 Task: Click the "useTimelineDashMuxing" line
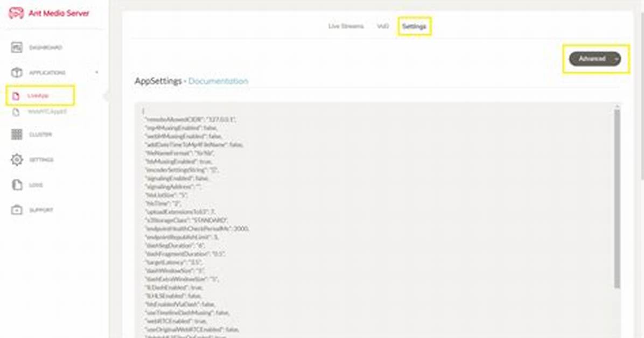pos(187,313)
